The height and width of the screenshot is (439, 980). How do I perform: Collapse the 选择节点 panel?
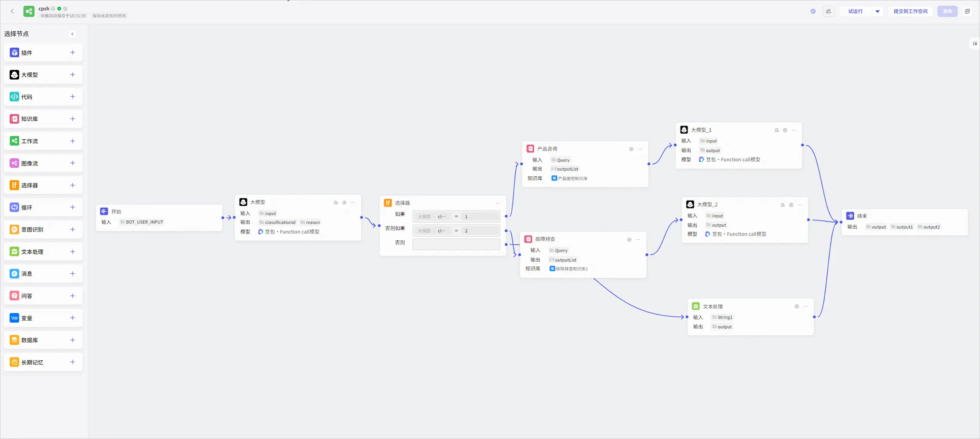(x=72, y=34)
